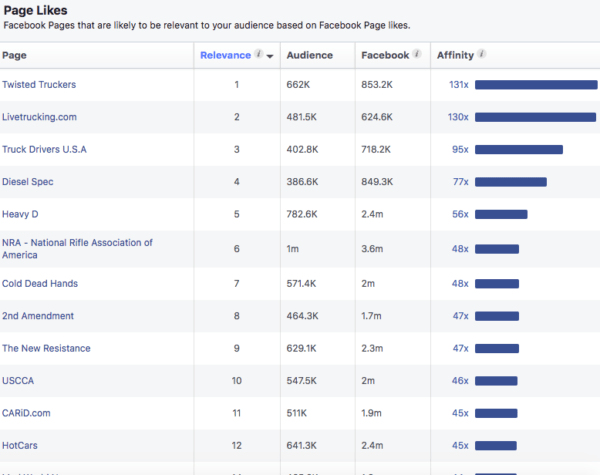Click the 77x affinity bar for Diesel Spec
Screen dimensions: 600x475
(x=511, y=182)
